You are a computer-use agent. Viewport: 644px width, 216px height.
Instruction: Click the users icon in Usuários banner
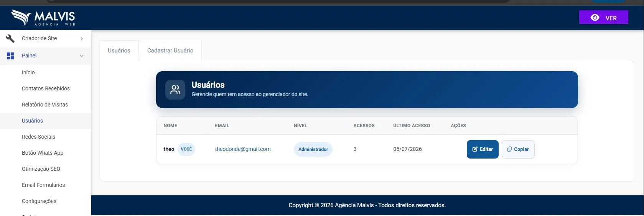pyautogui.click(x=175, y=90)
